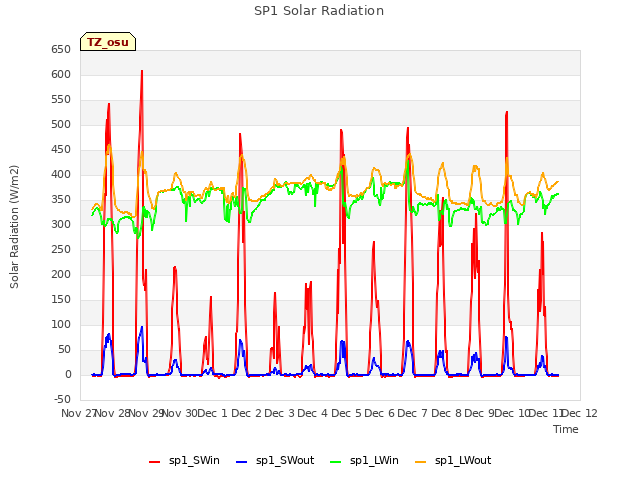Click the blue SWout peak on Nov 28
The width and height of the screenshot is (640, 480).
point(141,327)
